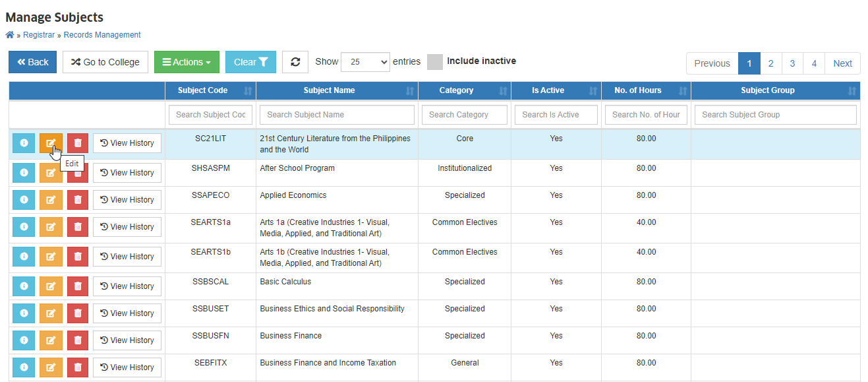Sort table by Subject Code column arrows

(248, 91)
